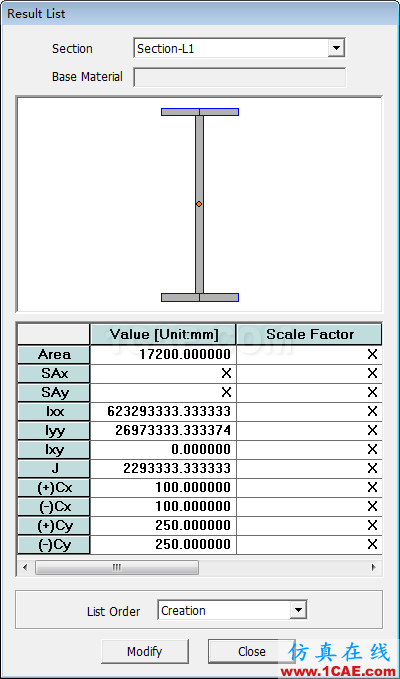Expand the List Order dropdown arrow
400x679 pixels.
(x=298, y=611)
